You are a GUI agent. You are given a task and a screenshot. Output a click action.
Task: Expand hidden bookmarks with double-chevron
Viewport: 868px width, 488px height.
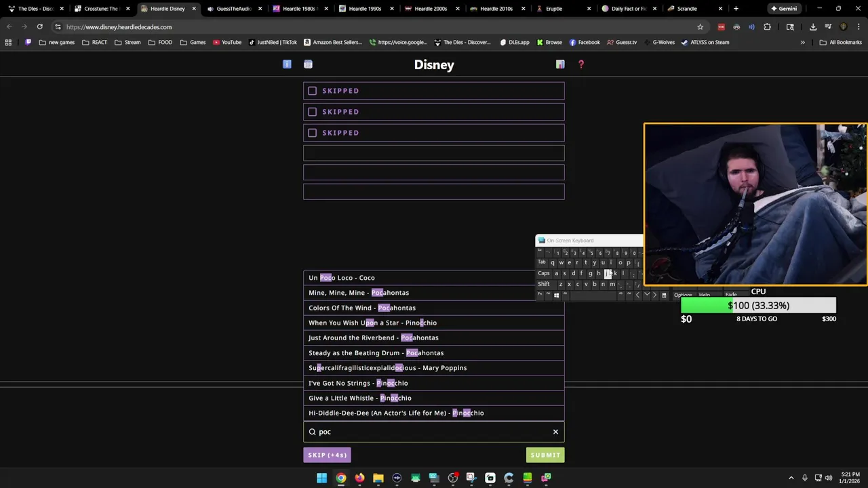[x=802, y=42]
